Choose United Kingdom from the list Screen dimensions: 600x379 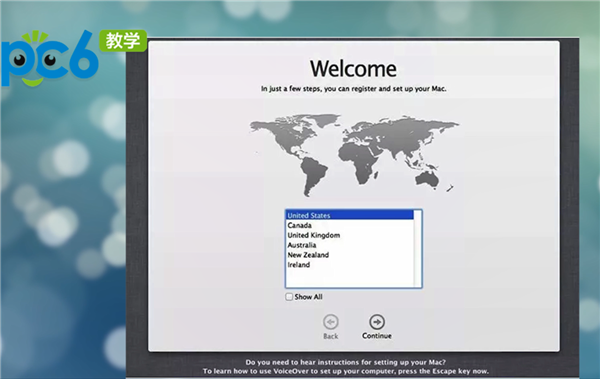click(x=349, y=235)
